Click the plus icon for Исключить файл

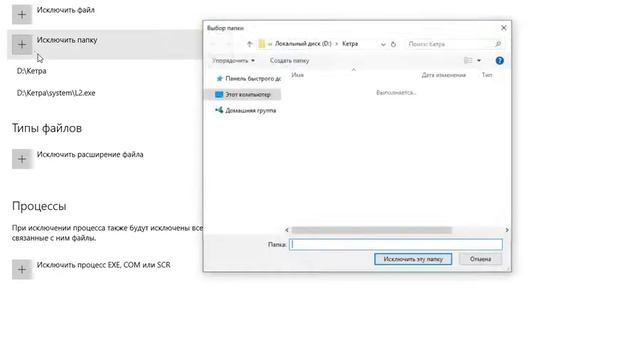tap(22, 15)
